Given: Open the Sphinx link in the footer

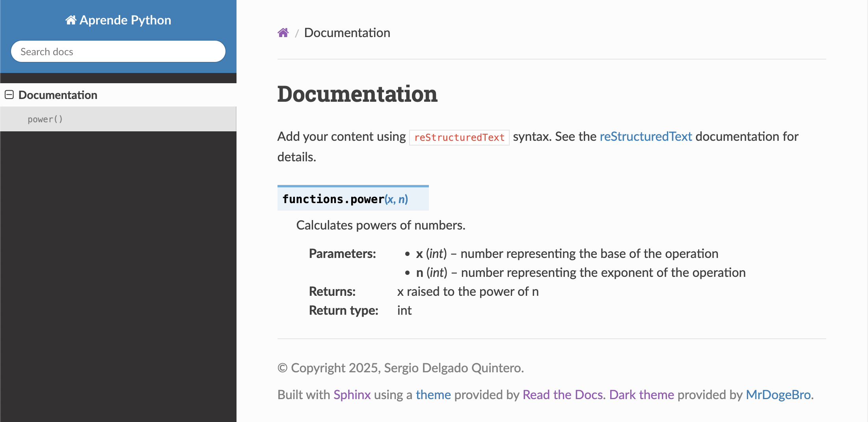Looking at the screenshot, I should click(x=352, y=395).
